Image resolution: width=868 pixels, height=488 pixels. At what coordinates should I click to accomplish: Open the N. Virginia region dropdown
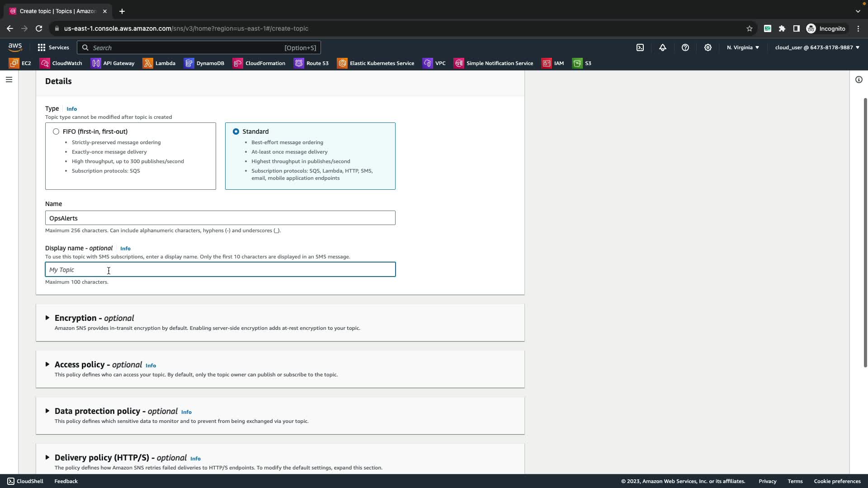coord(743,47)
